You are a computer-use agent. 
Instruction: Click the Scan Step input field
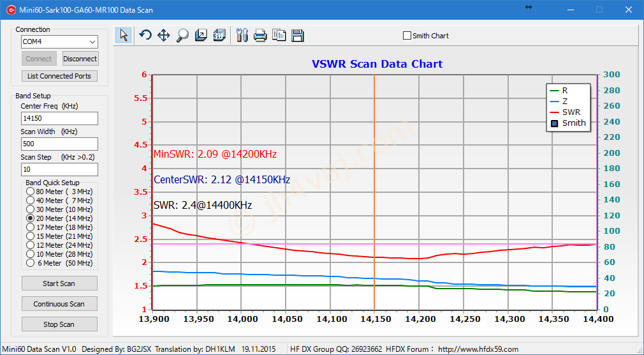(59, 169)
